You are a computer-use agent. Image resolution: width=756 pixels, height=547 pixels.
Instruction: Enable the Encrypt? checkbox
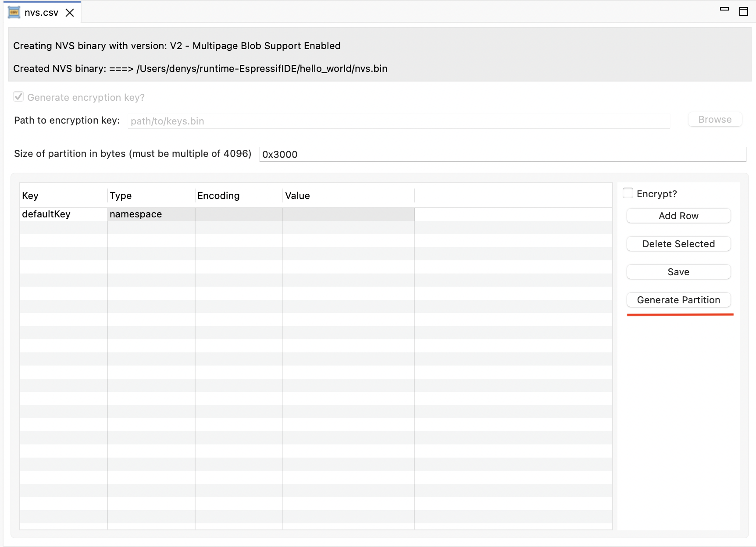tap(628, 192)
